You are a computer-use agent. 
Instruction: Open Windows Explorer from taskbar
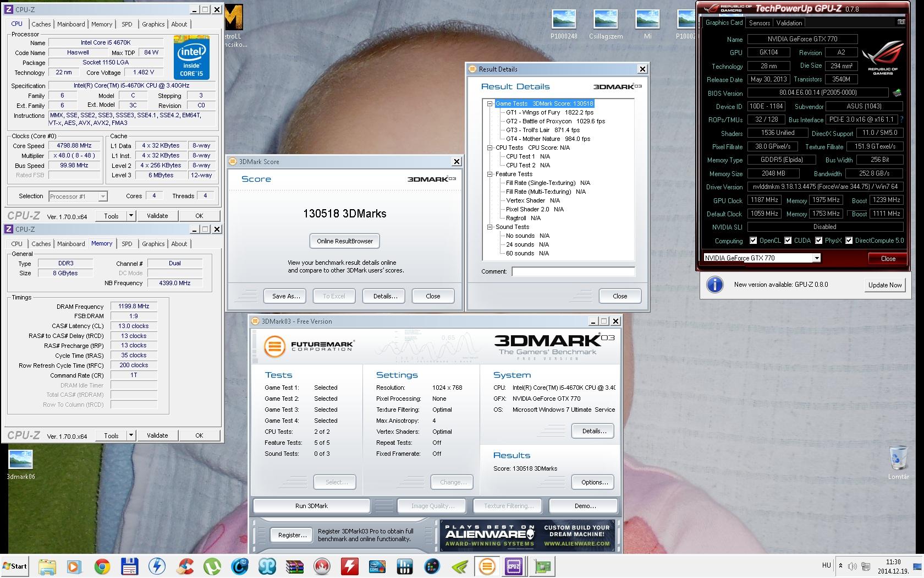(47, 566)
